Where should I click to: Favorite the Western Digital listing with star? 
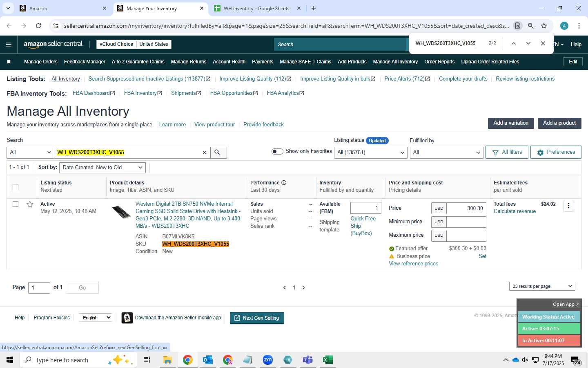[x=30, y=204]
